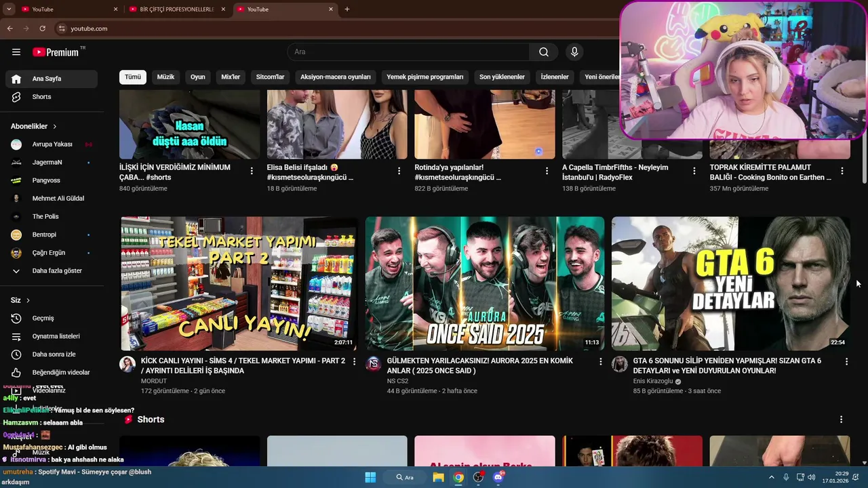Open the tab search dropdown arrow
The height and width of the screenshot is (488, 868).
click(9, 9)
